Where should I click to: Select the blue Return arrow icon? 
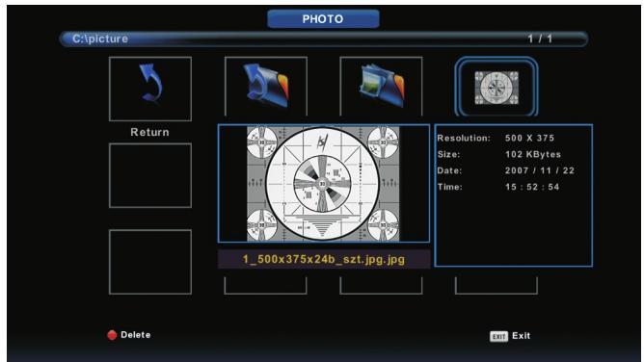click(150, 83)
